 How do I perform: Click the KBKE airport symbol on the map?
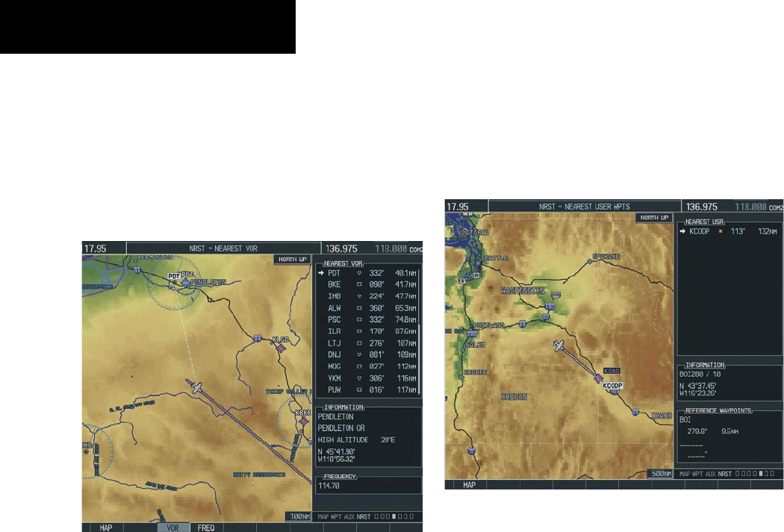coord(303,422)
